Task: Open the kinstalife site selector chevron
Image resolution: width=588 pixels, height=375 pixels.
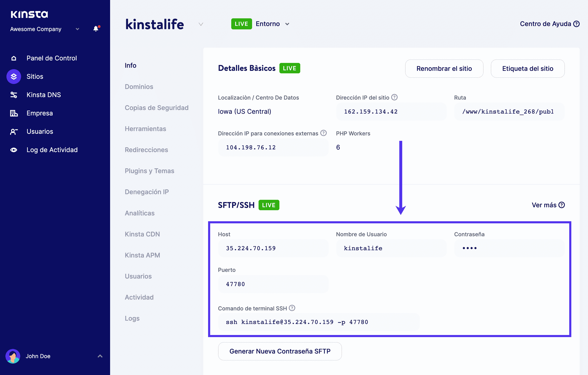Action: [x=201, y=24]
